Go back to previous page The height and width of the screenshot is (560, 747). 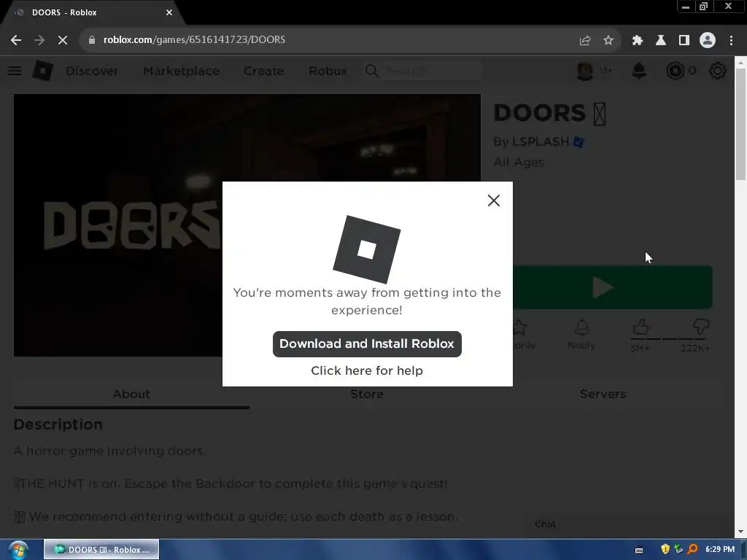[16, 40]
